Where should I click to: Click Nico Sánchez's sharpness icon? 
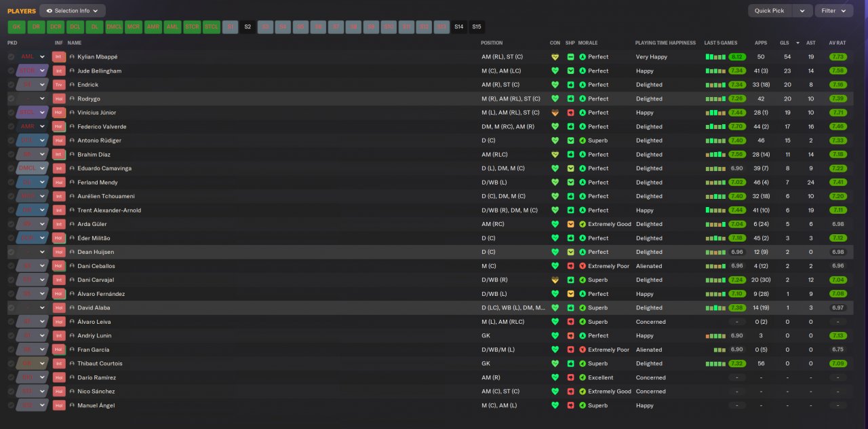click(x=570, y=391)
